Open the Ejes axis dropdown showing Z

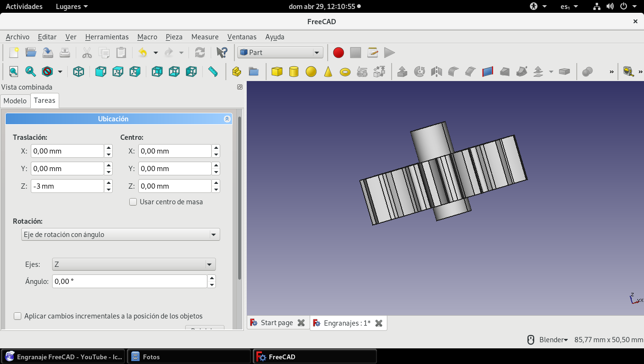134,264
